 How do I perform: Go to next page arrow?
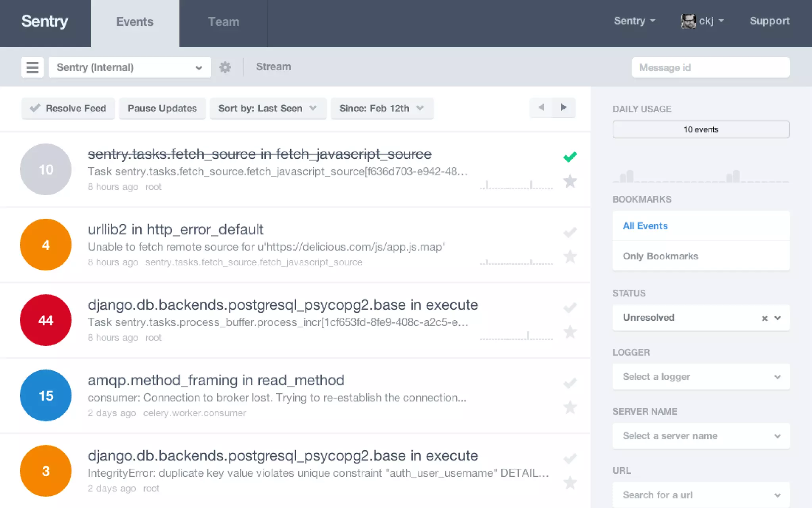(563, 108)
